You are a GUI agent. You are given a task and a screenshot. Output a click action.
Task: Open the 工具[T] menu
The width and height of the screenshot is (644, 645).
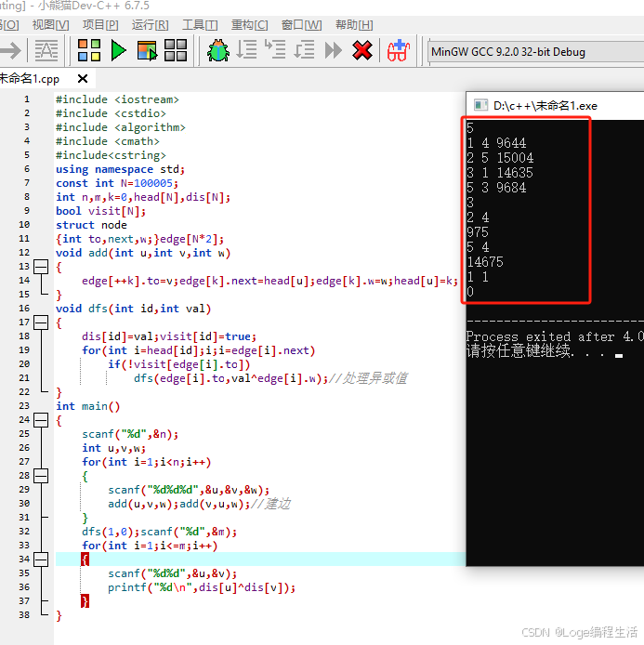[x=200, y=25]
